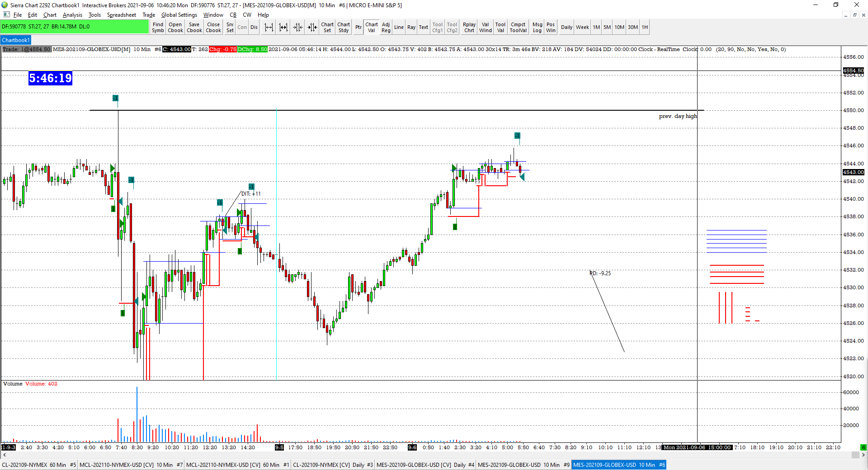Open the Edit menu
The image size is (868, 470).
coord(33,15)
